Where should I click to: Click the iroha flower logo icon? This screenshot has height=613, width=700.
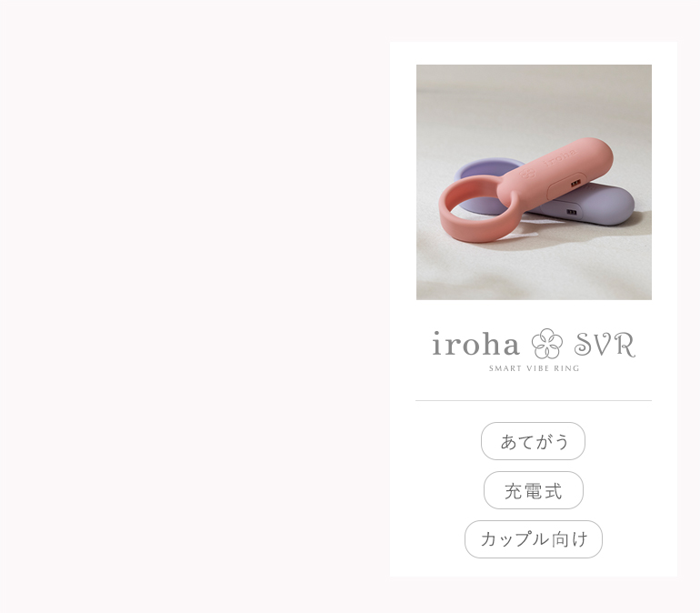point(546,343)
